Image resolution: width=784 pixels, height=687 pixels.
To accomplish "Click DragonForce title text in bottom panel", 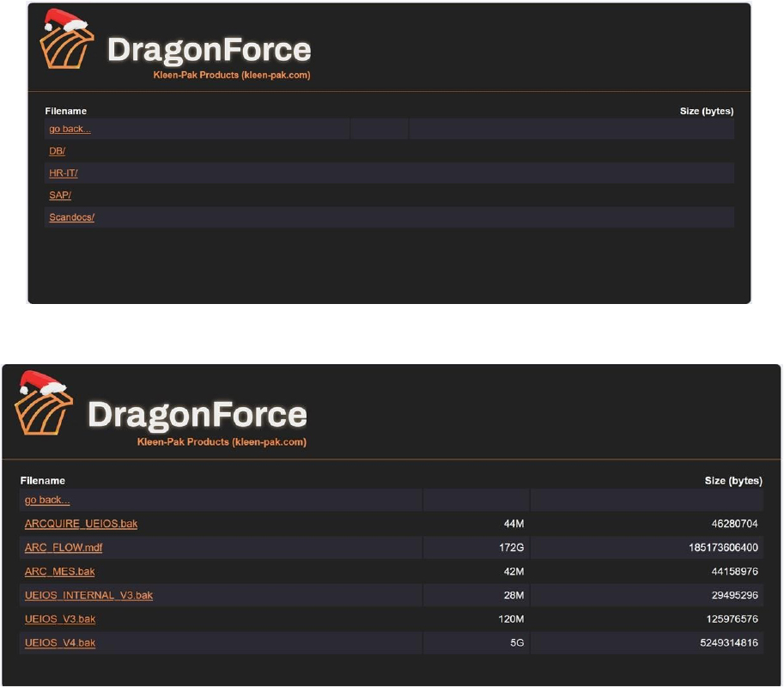I will point(198,415).
